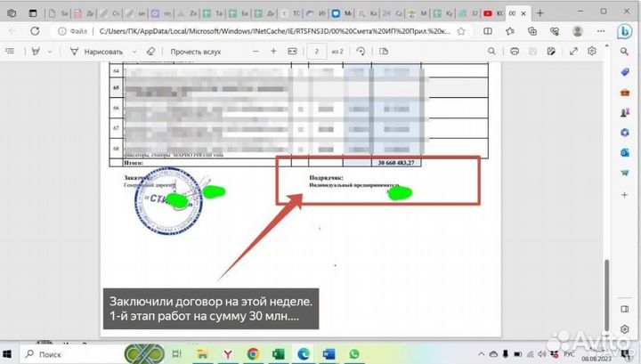The image size is (641, 364).
Task: Save the PDF using the disk icon
Action: tap(532, 51)
